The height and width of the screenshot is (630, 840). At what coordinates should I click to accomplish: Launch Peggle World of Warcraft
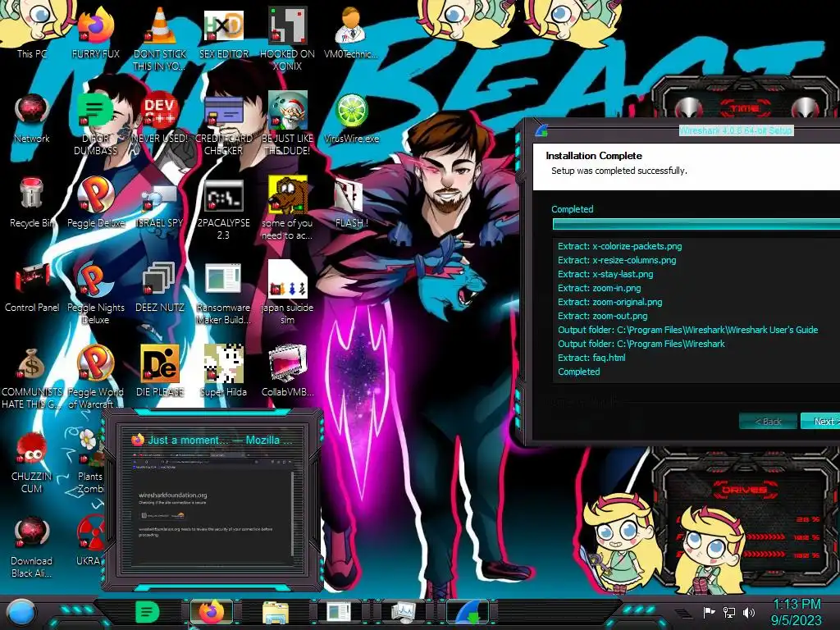[95, 377]
